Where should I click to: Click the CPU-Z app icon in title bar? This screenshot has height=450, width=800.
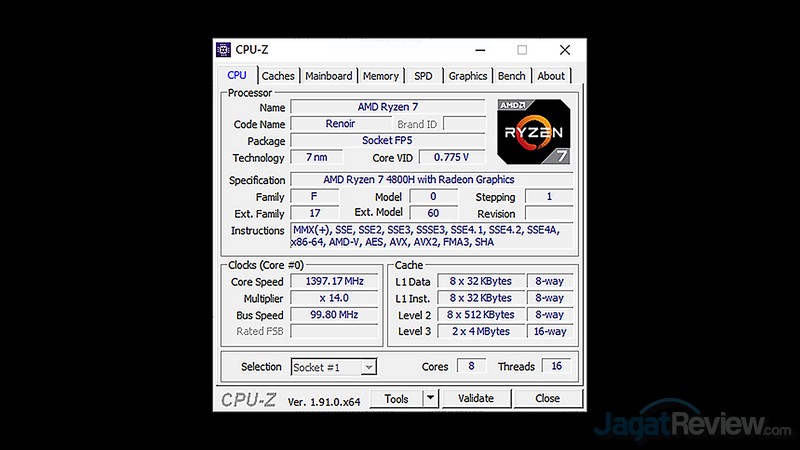click(223, 49)
